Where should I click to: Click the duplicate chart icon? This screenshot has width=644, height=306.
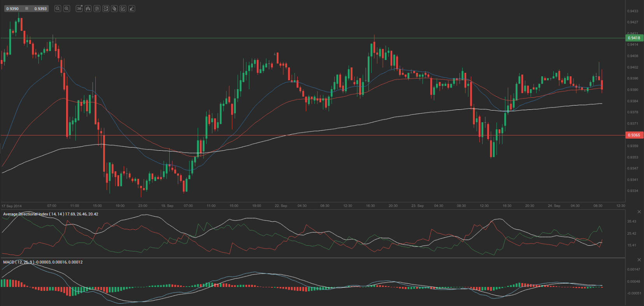click(x=114, y=9)
